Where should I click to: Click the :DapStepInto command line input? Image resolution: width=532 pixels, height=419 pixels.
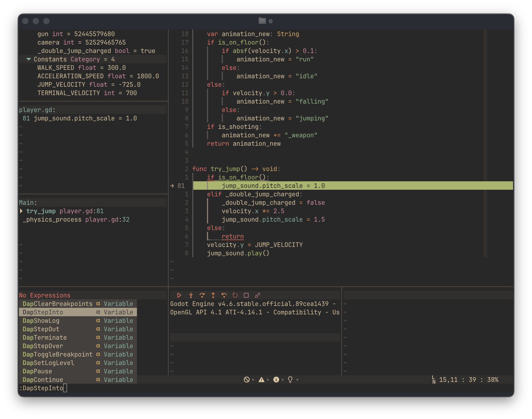tap(266, 388)
